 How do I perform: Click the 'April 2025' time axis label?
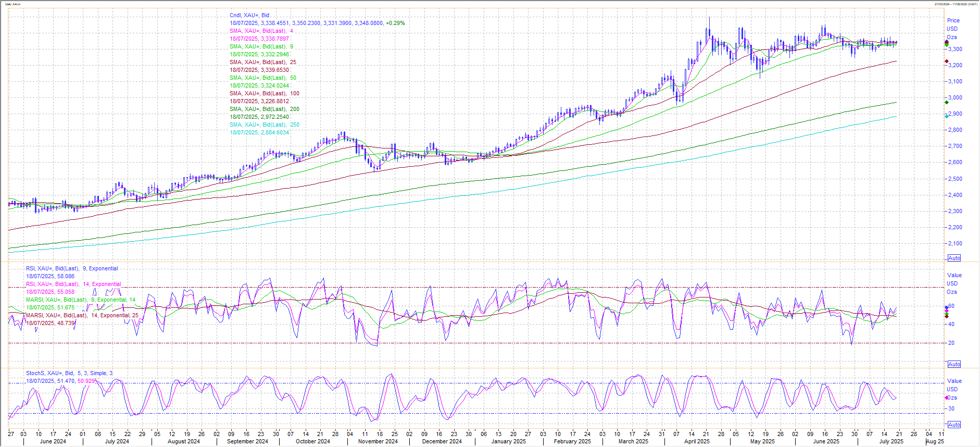point(697,441)
